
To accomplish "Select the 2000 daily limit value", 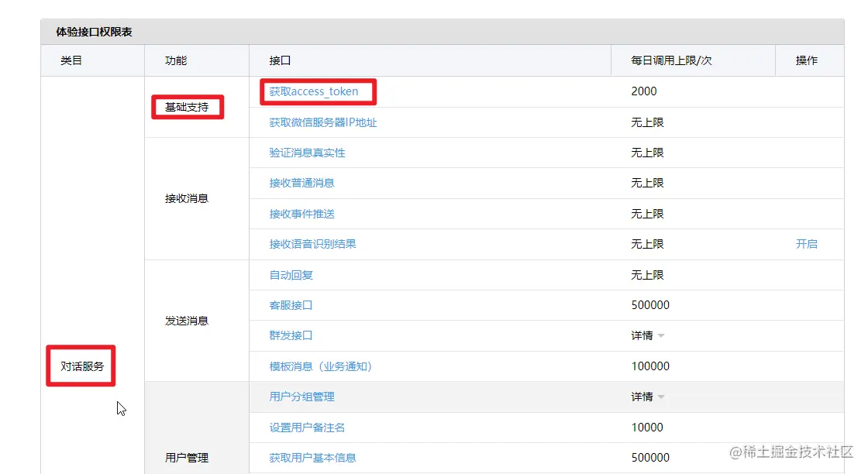I will 644,91.
